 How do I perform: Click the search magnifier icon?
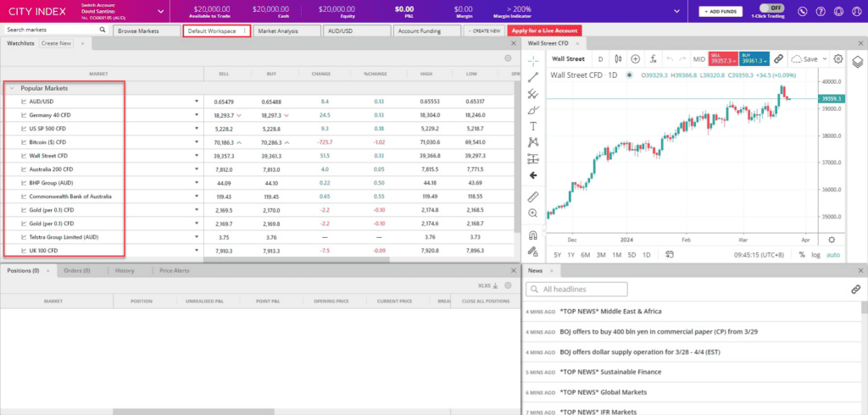pos(103,30)
